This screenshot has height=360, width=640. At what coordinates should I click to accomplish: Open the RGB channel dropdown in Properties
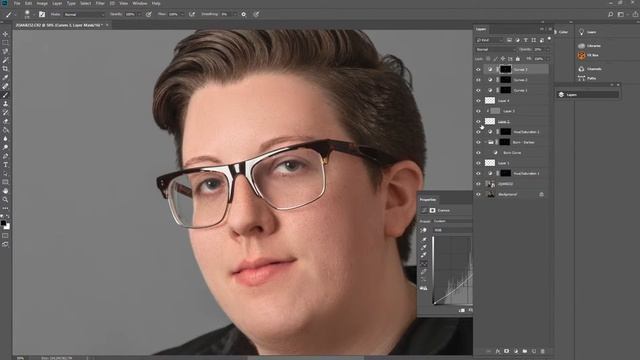pyautogui.click(x=452, y=230)
